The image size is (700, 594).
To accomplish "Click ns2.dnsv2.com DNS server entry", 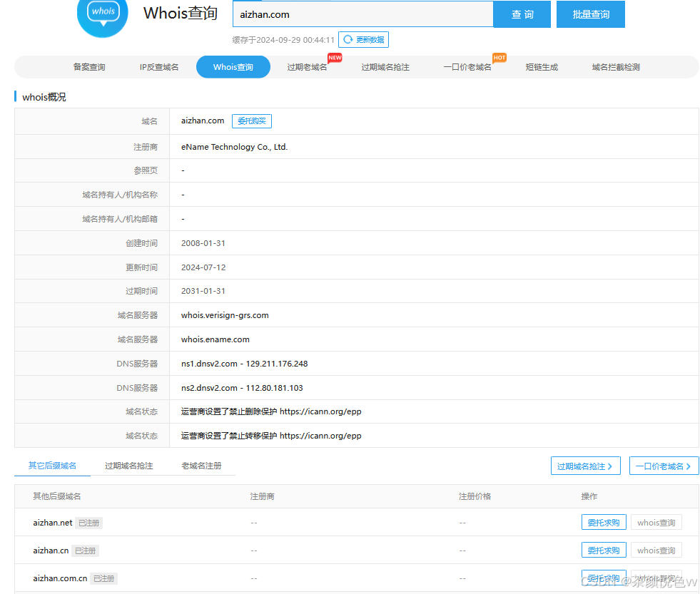I will (242, 388).
